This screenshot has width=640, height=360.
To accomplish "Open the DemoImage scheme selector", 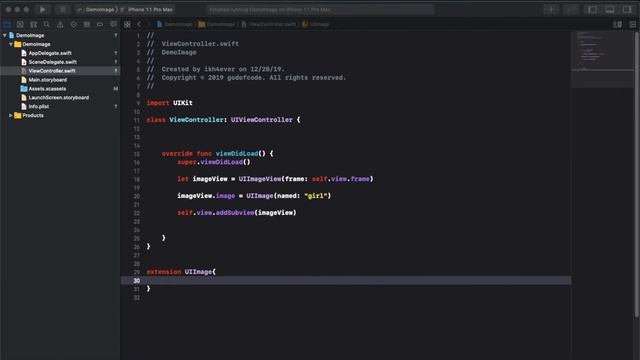I will click(x=96, y=9).
